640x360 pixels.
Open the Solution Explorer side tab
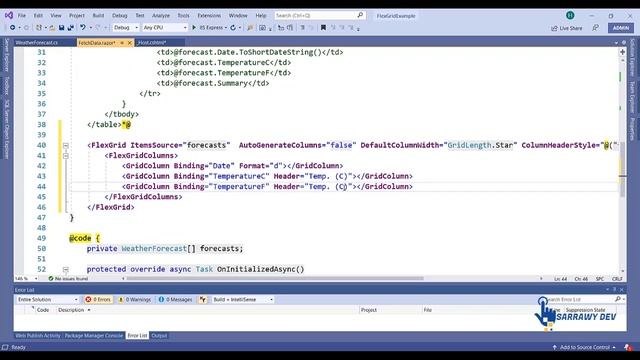point(633,57)
